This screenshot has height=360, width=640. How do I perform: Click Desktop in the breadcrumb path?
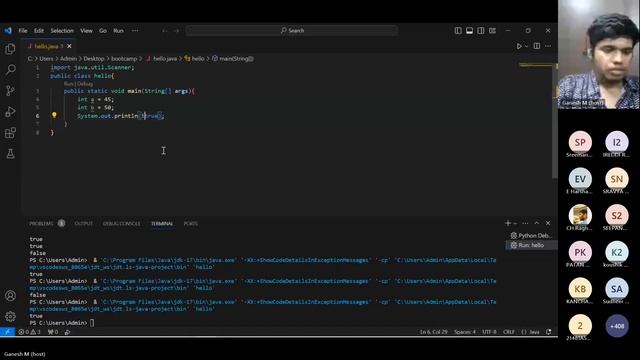[94, 59]
